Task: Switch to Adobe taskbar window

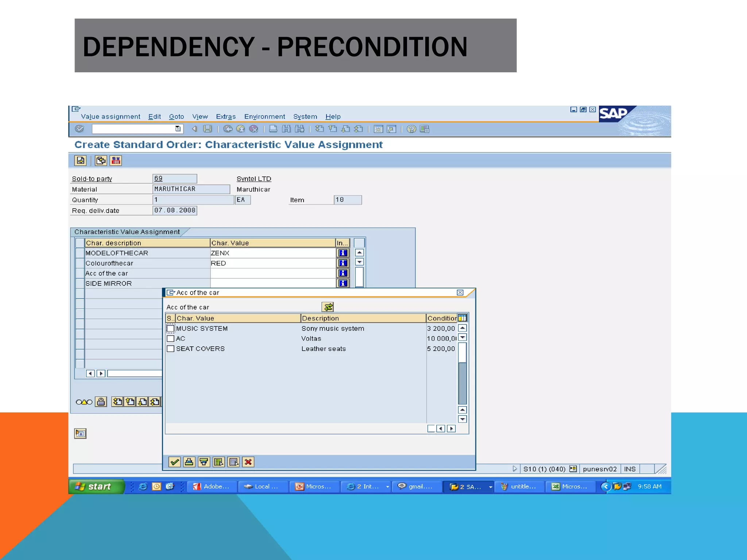Action: click(x=212, y=487)
